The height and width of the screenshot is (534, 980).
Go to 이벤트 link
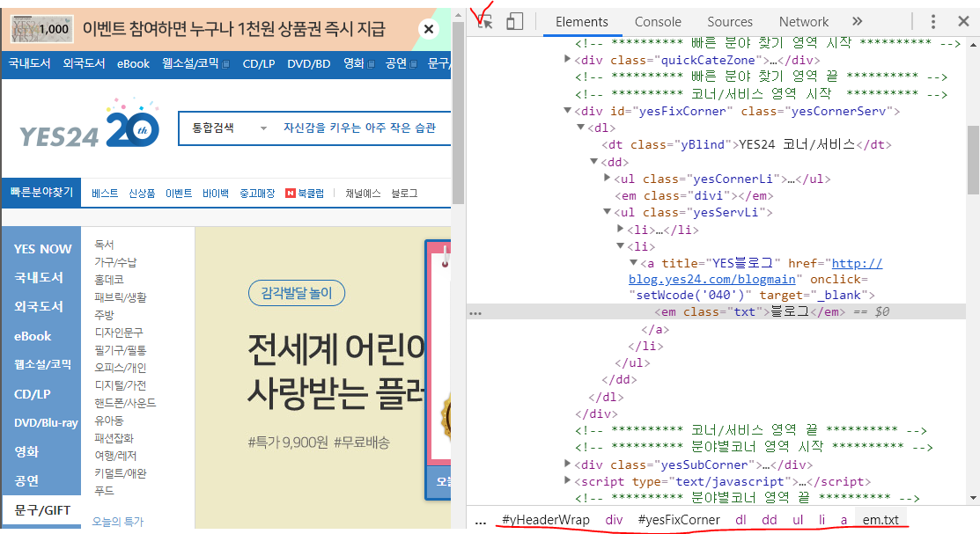[179, 193]
